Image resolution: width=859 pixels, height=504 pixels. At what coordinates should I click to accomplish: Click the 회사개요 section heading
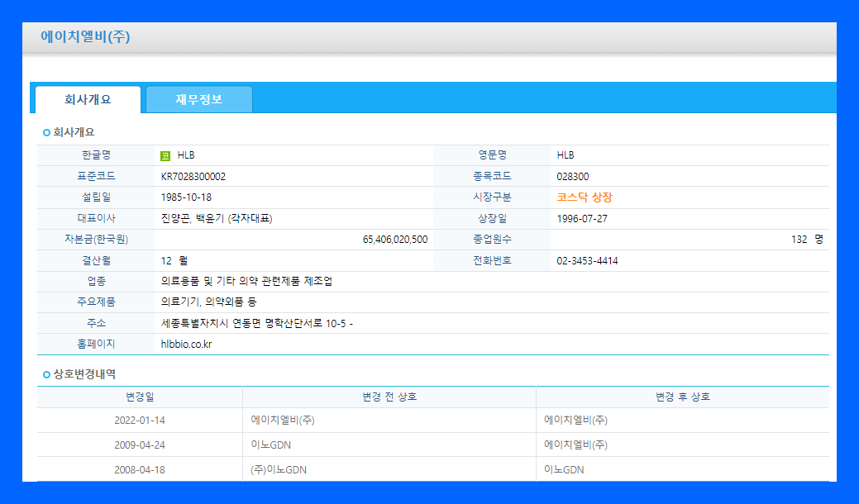coord(74,132)
